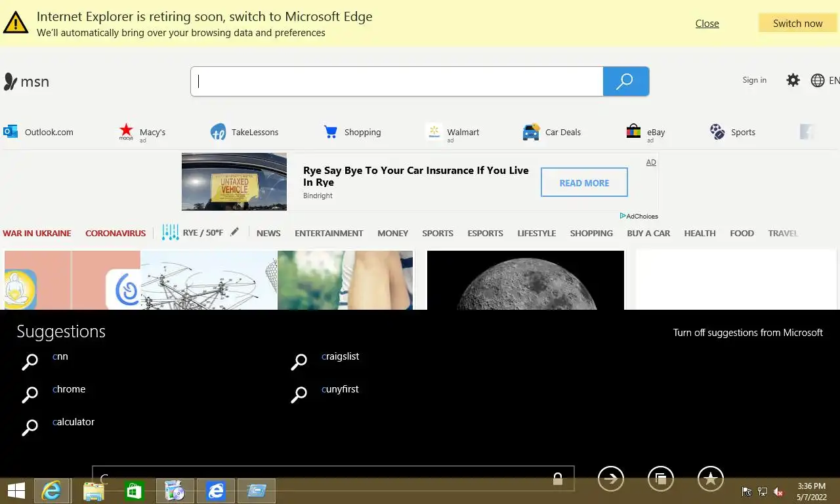This screenshot has height=504, width=840.
Task: Click the network tray icon
Action: [x=763, y=492]
